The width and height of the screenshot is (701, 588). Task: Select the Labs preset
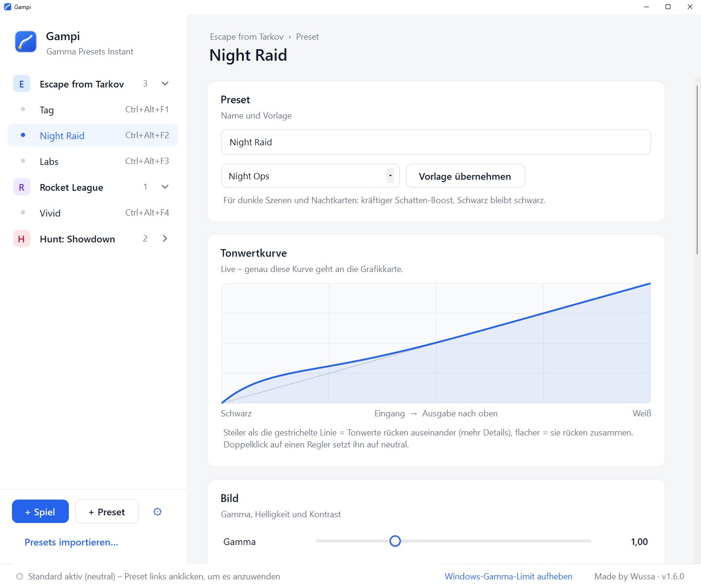(x=93, y=162)
